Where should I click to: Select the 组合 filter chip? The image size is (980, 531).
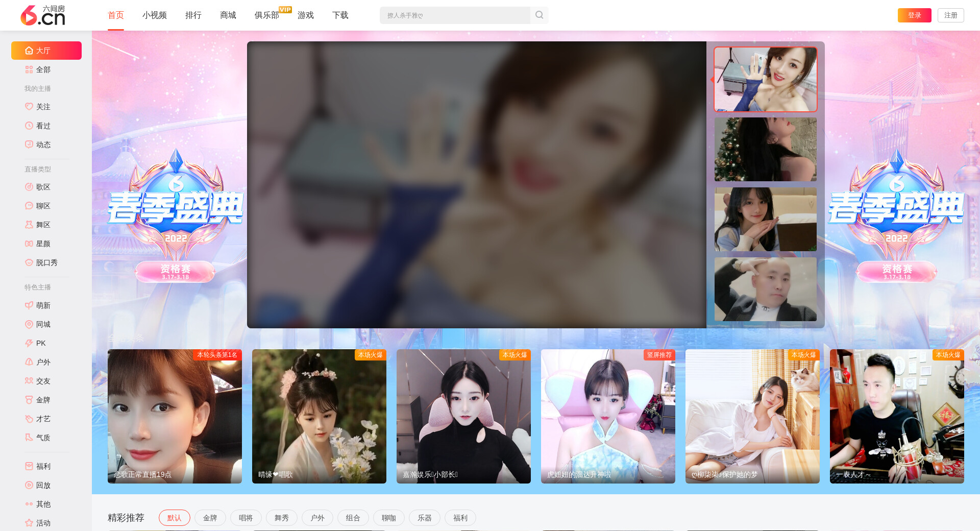pos(353,518)
